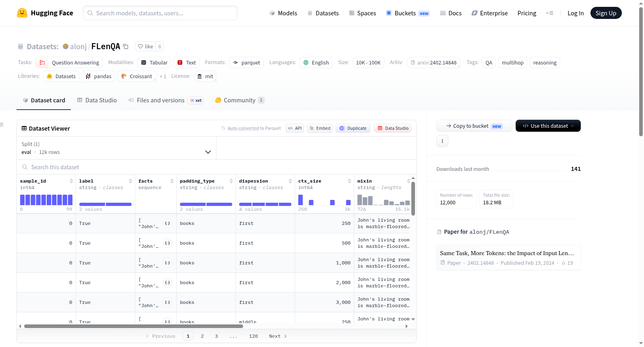The height and width of the screenshot is (347, 644).
Task: Click the vertical table scrollbar thumb
Action: pos(413,198)
